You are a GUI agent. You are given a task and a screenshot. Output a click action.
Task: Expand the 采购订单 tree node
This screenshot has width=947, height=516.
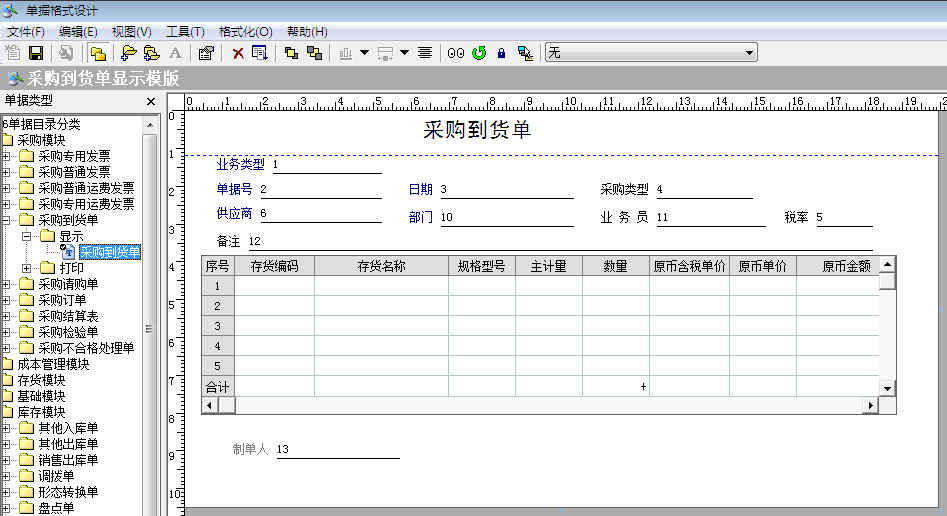(x=7, y=300)
